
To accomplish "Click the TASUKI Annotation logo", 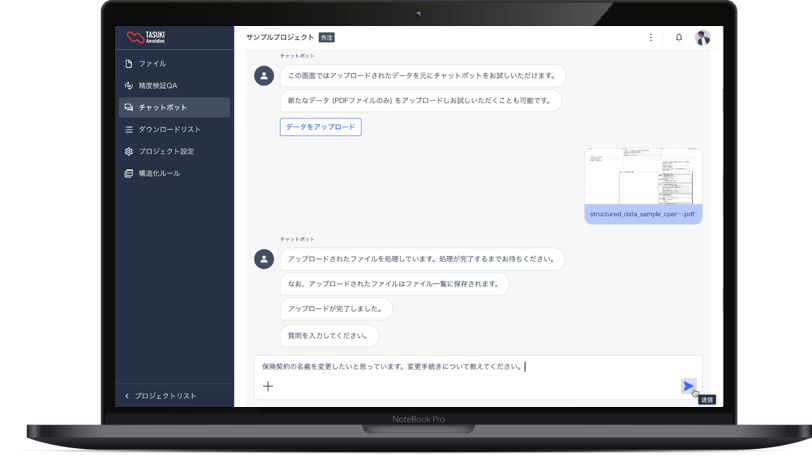I will [146, 37].
